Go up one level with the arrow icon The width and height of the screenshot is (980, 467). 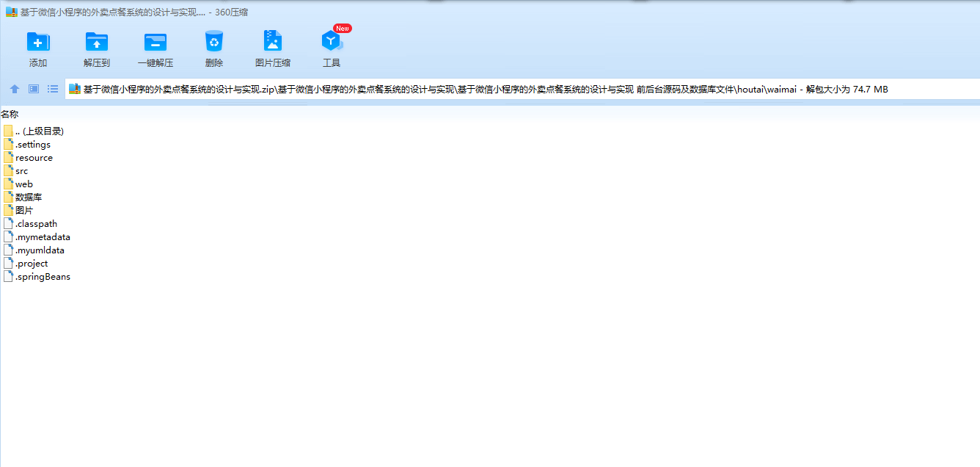point(15,89)
